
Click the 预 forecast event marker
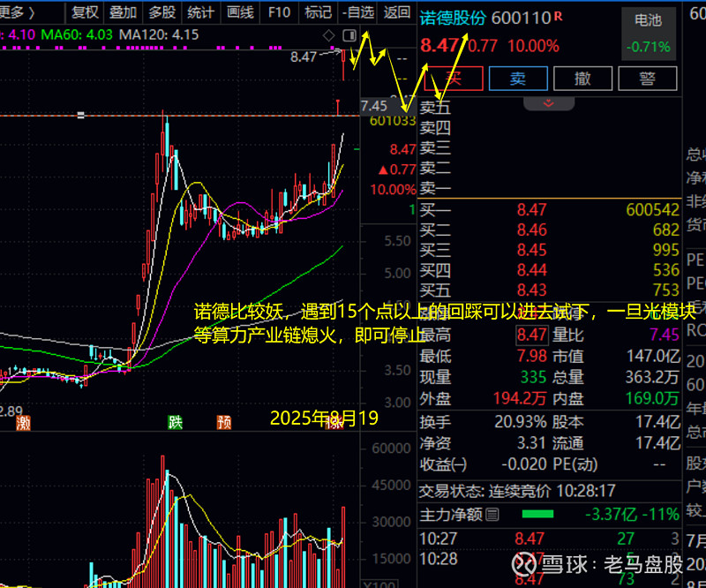(x=224, y=422)
